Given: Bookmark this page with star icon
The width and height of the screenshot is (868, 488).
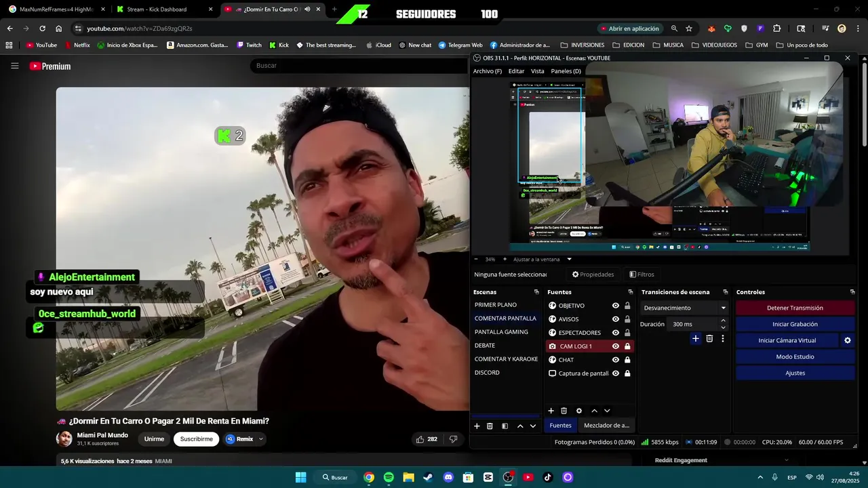Looking at the screenshot, I should [x=689, y=28].
